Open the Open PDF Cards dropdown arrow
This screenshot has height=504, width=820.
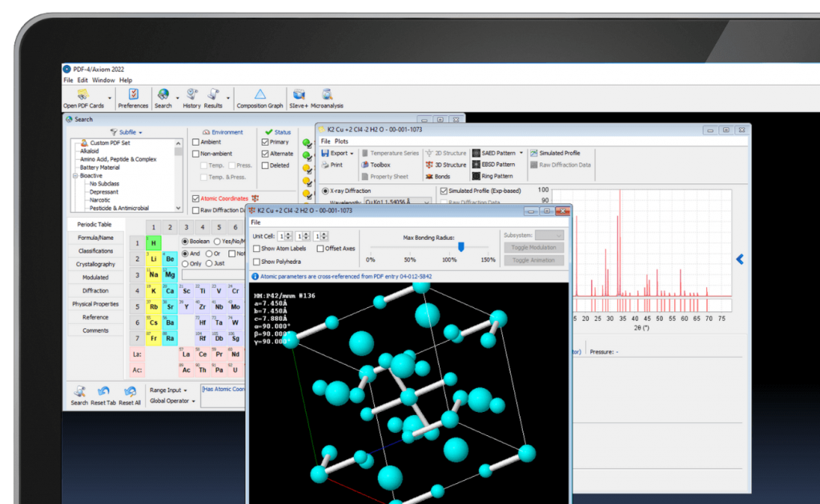(x=110, y=98)
